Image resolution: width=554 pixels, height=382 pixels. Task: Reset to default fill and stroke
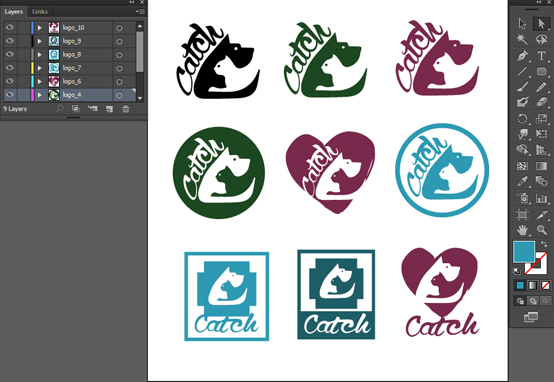pyautogui.click(x=517, y=271)
